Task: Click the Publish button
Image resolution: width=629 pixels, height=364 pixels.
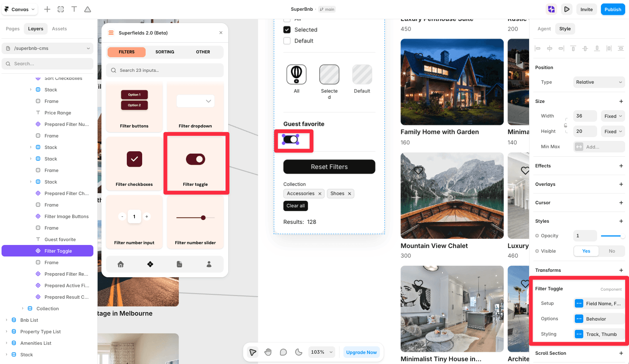Action: 613,9
